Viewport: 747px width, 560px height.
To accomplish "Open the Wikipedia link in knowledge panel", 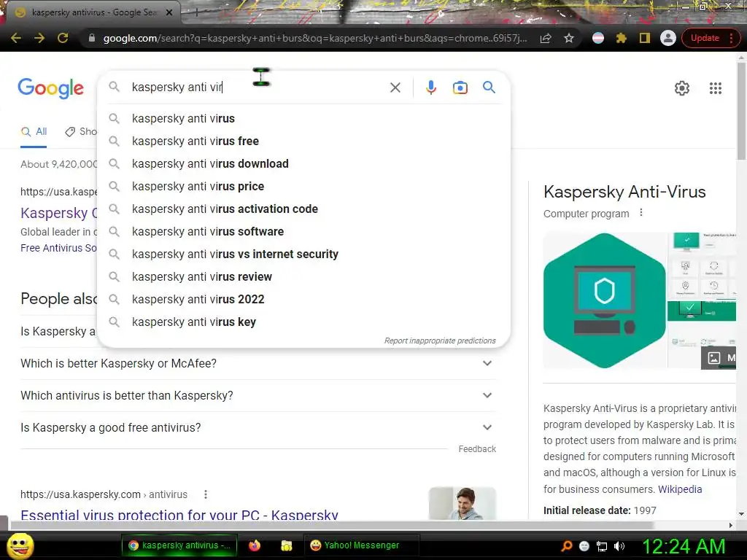I will click(x=680, y=489).
